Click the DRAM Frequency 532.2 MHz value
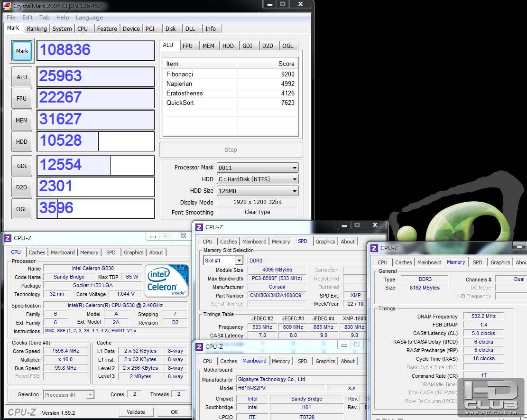Viewport: 527px width, 420px height. 483,317
